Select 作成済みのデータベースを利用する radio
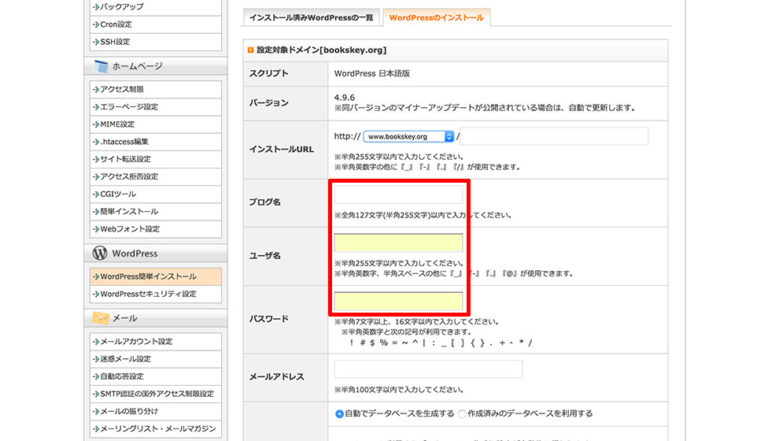This screenshot has width=768, height=441. [461, 414]
